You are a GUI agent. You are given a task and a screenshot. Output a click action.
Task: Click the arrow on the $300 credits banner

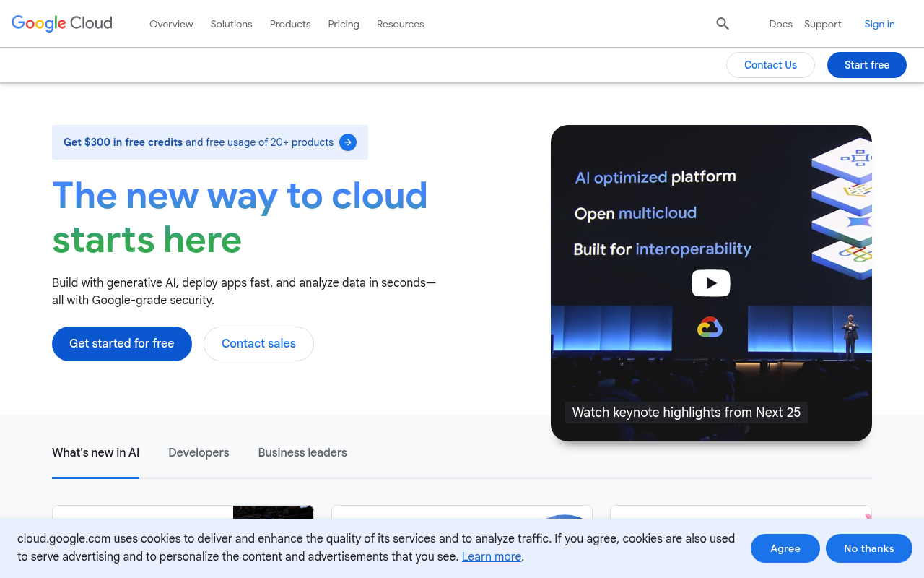pyautogui.click(x=348, y=142)
